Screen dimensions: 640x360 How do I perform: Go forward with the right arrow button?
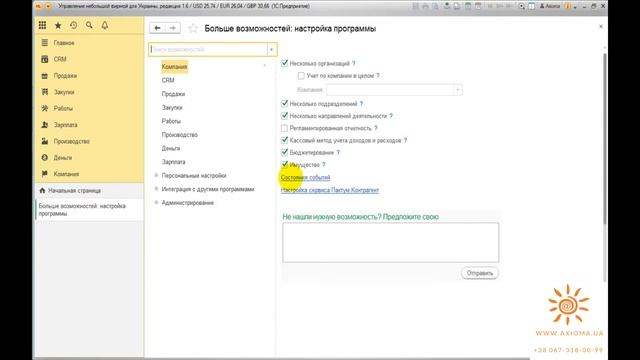173,28
